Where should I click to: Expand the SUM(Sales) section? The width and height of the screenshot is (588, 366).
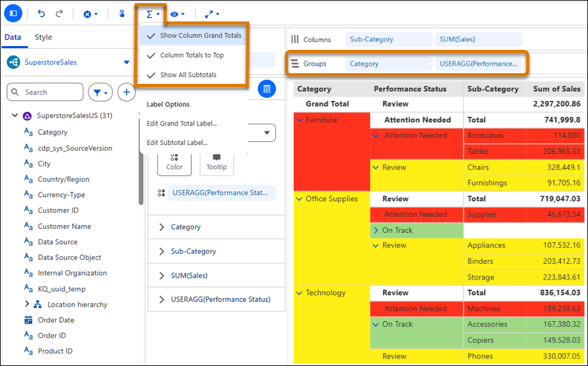(x=162, y=276)
